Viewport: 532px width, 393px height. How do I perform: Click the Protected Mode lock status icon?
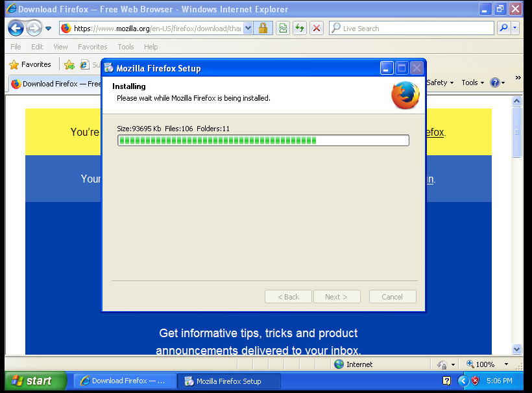pyautogui.click(x=442, y=364)
